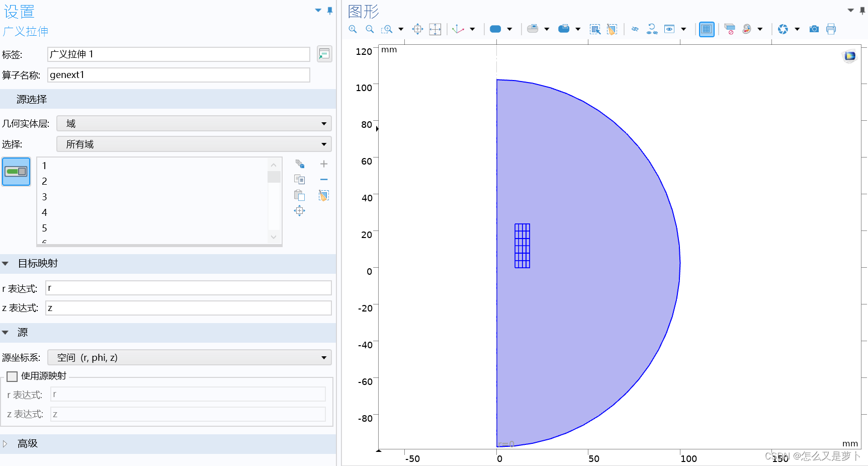This screenshot has width=868, height=466.
Task: Click the default view icon in plot corner
Action: (x=850, y=56)
